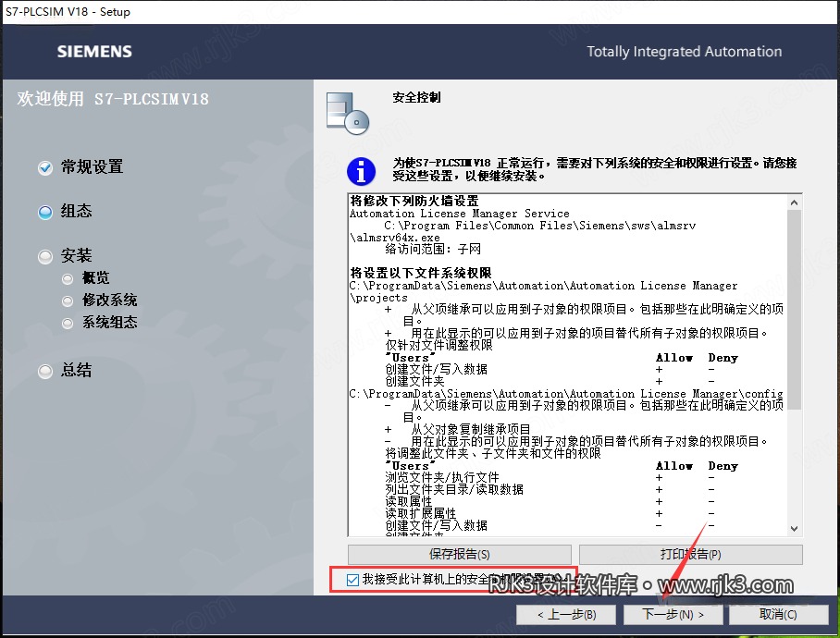The image size is (840, 638).
Task: Click the 安全控制 heading
Action: pos(416,97)
